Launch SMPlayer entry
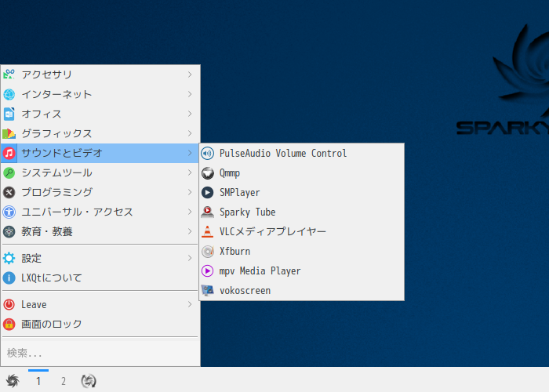 coord(301,193)
